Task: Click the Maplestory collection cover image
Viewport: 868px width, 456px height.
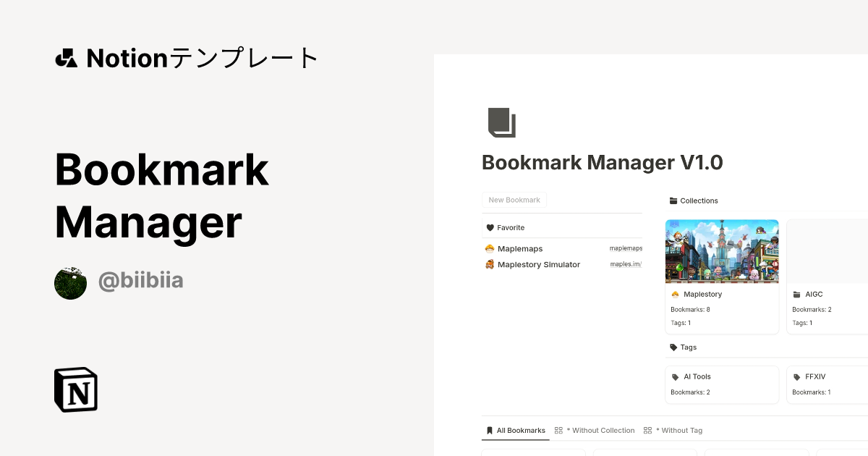Action: tap(721, 251)
